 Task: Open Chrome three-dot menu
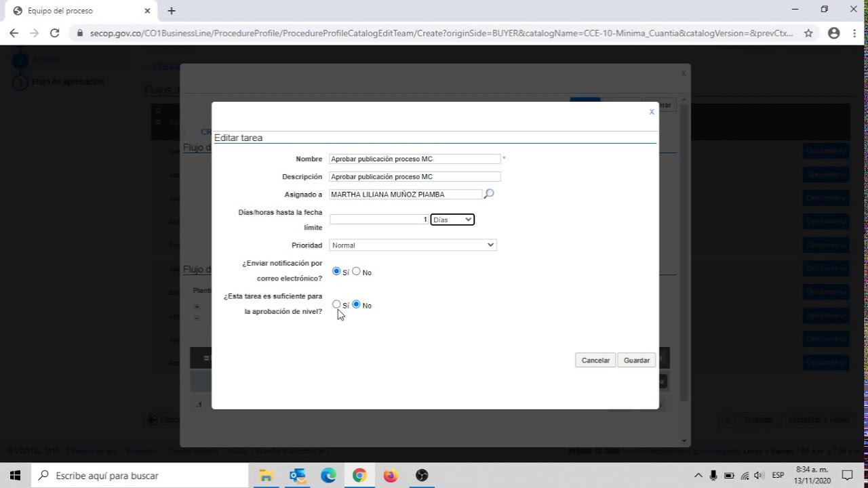pos(854,33)
